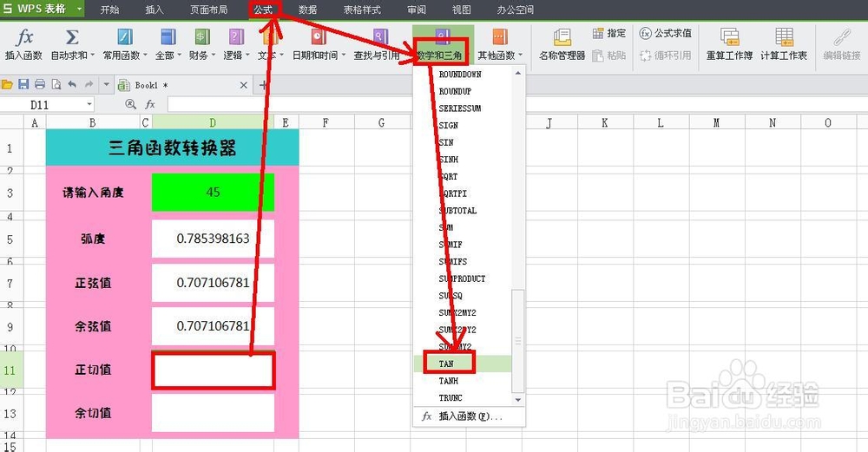Click the function list scroll-up arrow

pos(518,73)
